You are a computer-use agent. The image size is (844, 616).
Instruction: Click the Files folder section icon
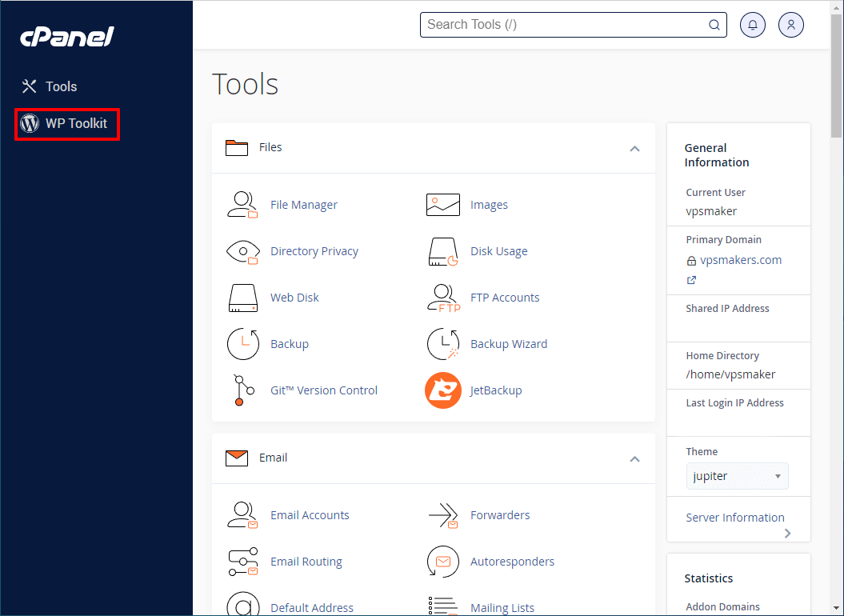(237, 147)
